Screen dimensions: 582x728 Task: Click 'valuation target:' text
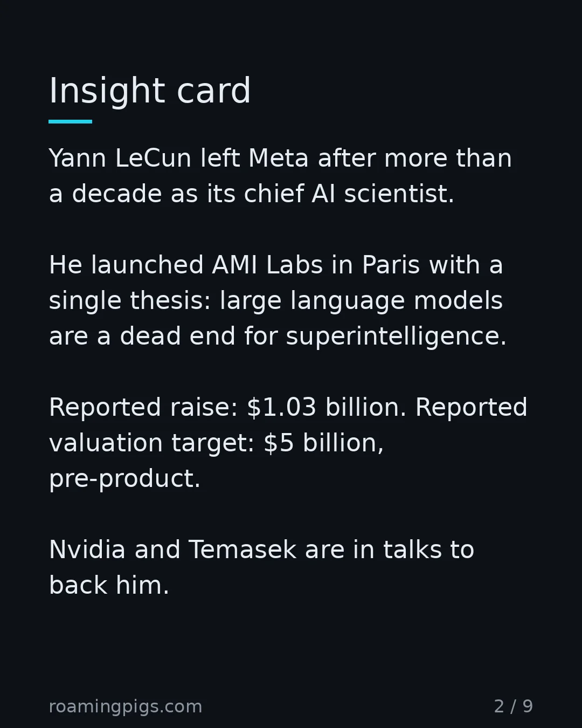[x=152, y=443]
